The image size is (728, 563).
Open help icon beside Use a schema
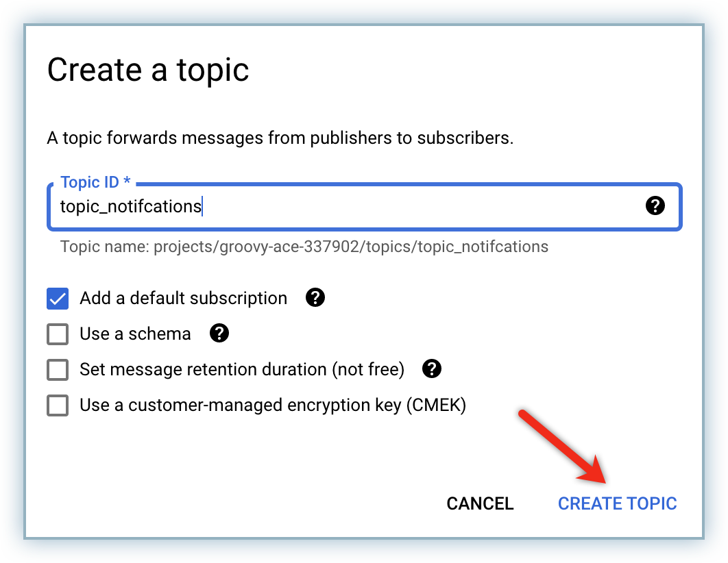219,334
